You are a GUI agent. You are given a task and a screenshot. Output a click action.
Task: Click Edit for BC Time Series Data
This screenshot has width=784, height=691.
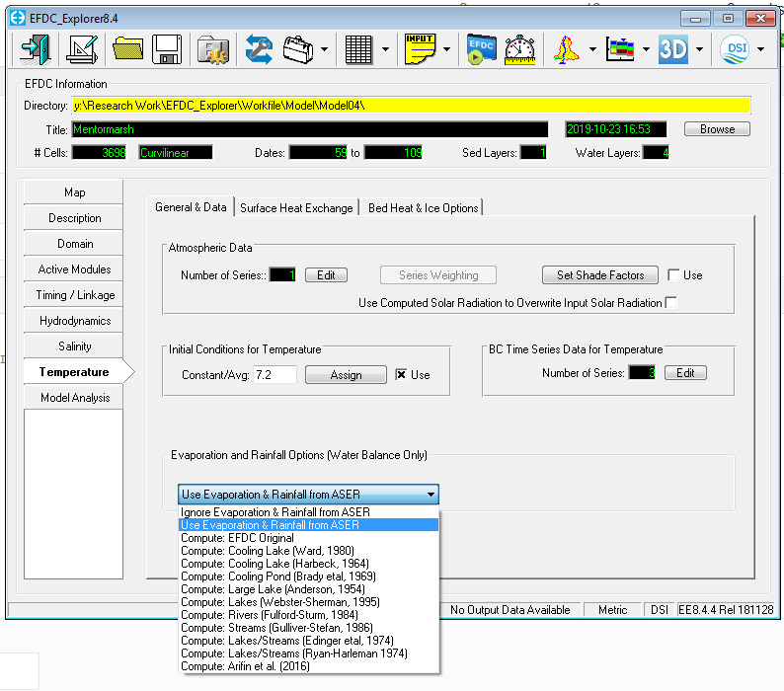coord(685,373)
